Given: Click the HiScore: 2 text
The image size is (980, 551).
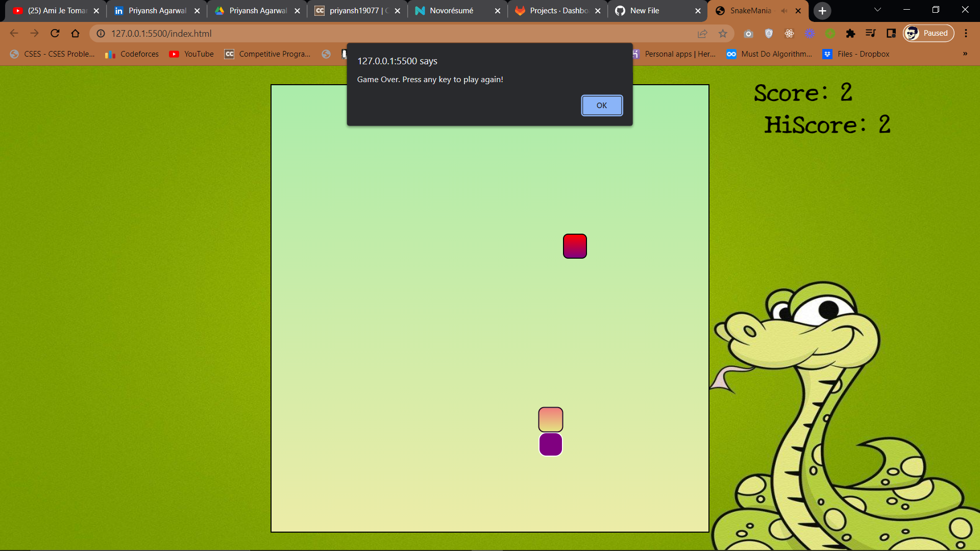Looking at the screenshot, I should 827,125.
